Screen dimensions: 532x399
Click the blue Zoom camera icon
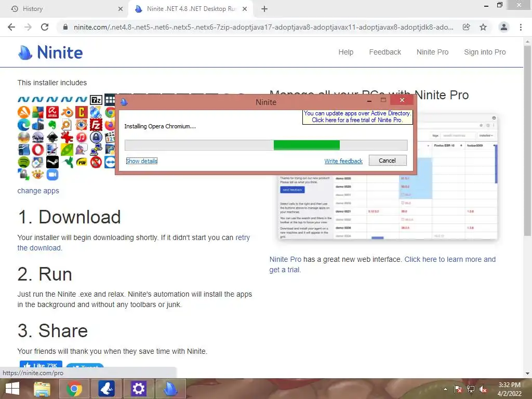pyautogui.click(x=52, y=175)
